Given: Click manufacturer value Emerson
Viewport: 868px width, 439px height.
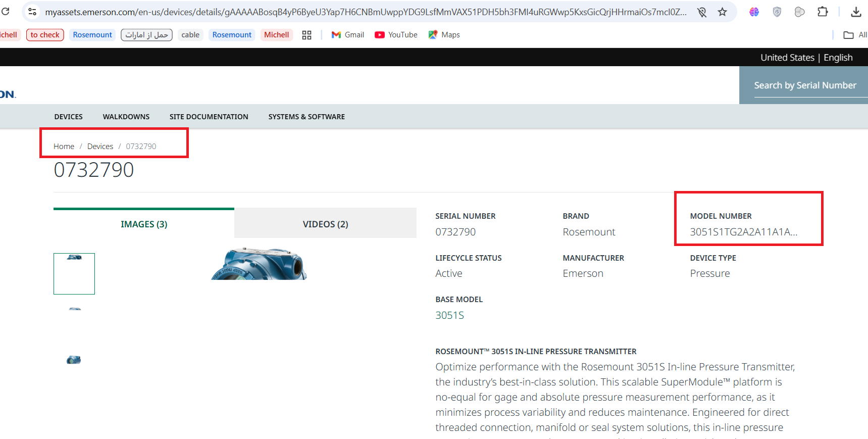Looking at the screenshot, I should point(583,273).
